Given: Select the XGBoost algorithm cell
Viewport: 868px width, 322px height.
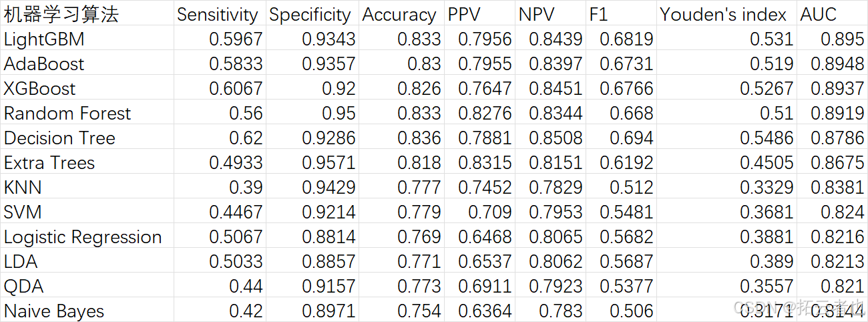Looking at the screenshot, I should (x=87, y=88).
